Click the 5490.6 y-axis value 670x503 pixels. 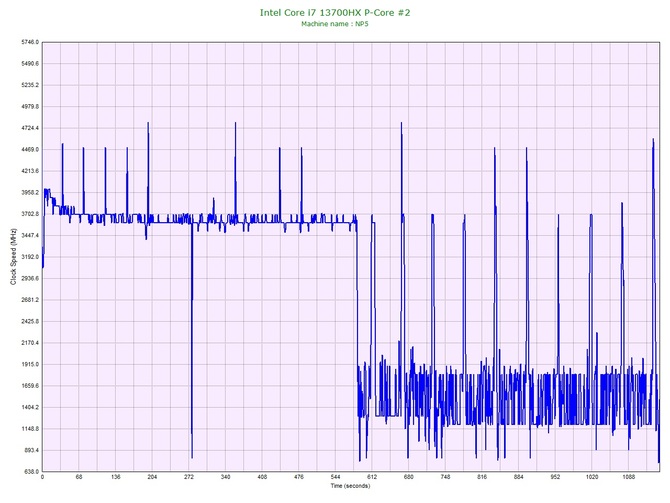click(30, 64)
